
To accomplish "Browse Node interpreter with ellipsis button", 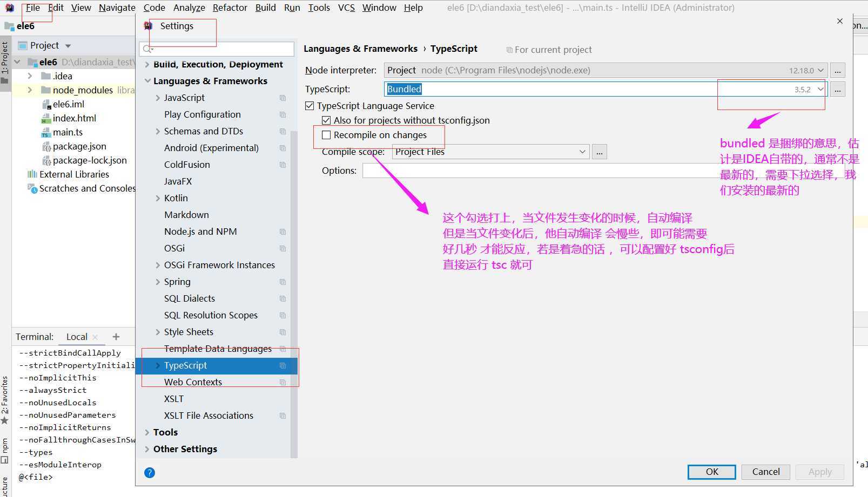I will coord(838,70).
